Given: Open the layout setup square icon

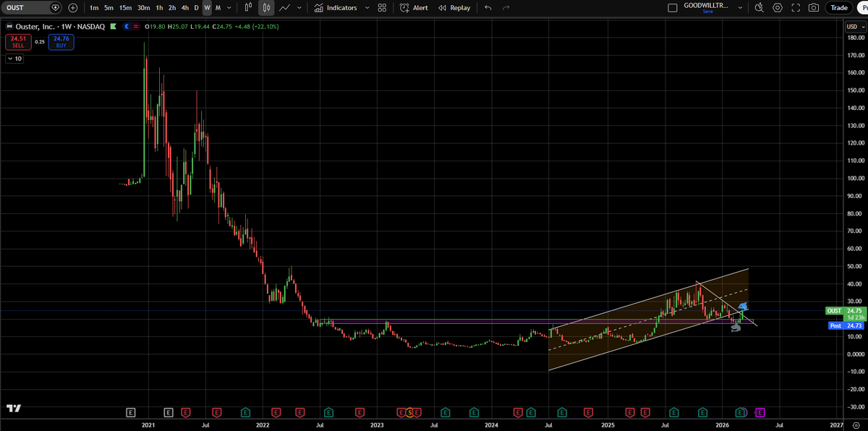Looking at the screenshot, I should point(672,8).
